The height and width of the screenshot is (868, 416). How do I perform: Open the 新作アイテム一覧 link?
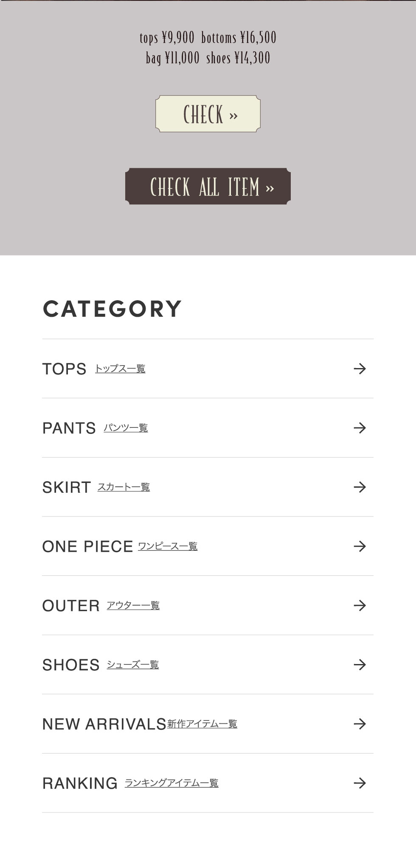pyautogui.click(x=202, y=724)
